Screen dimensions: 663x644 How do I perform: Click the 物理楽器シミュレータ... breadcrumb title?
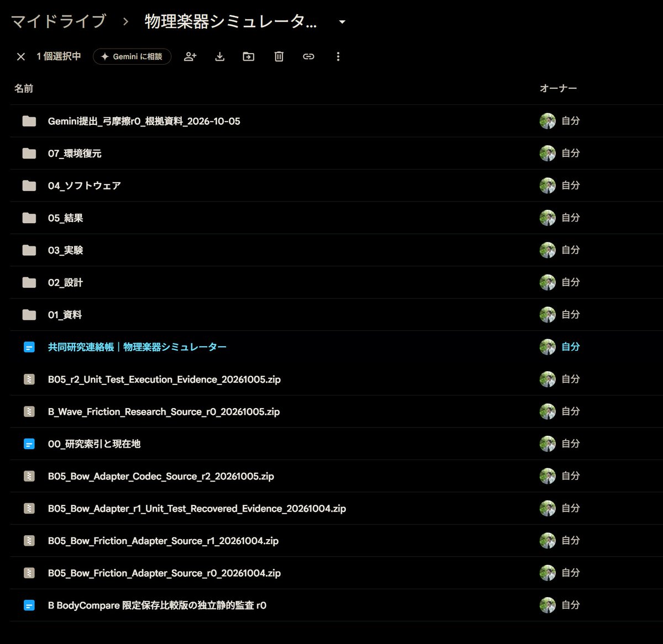(231, 22)
